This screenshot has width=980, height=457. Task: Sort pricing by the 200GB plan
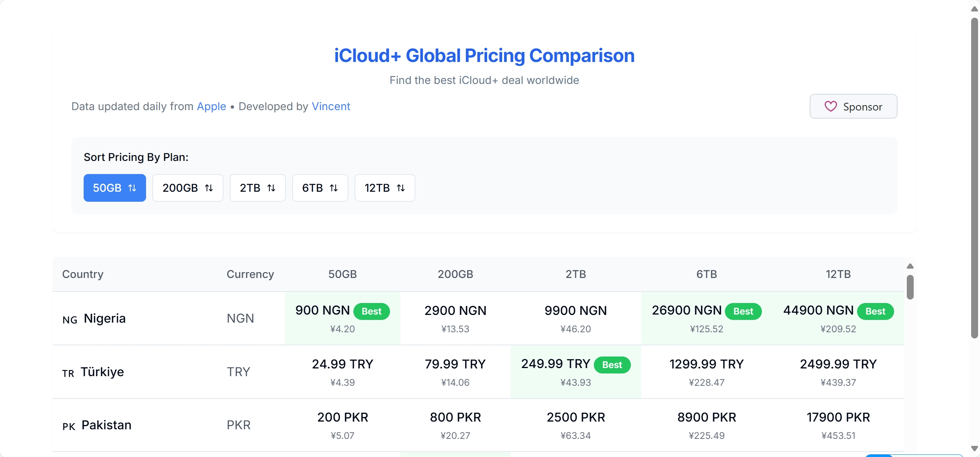(x=188, y=188)
